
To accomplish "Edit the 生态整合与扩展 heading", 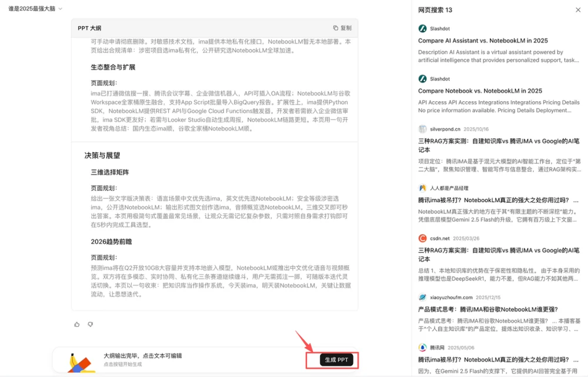I will [x=113, y=67].
